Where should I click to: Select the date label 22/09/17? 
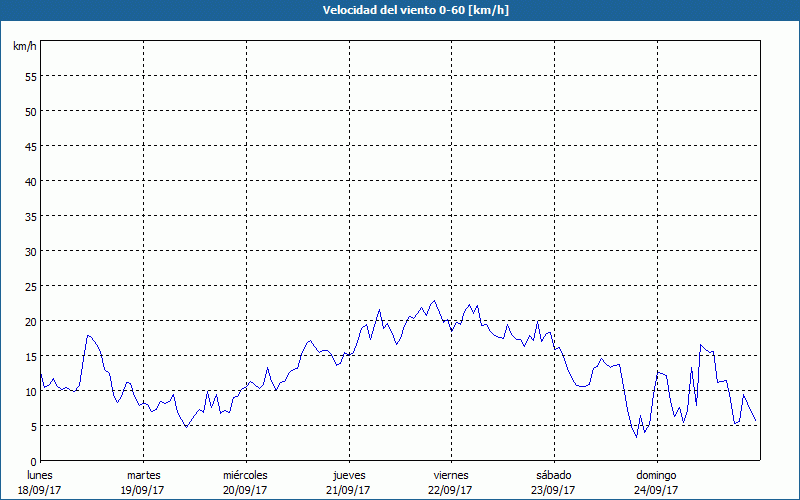(450, 490)
